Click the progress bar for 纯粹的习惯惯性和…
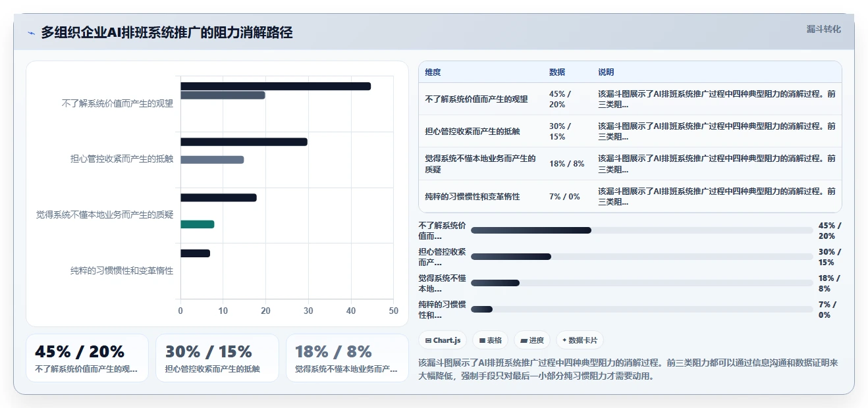The image size is (868, 408). coord(642,309)
